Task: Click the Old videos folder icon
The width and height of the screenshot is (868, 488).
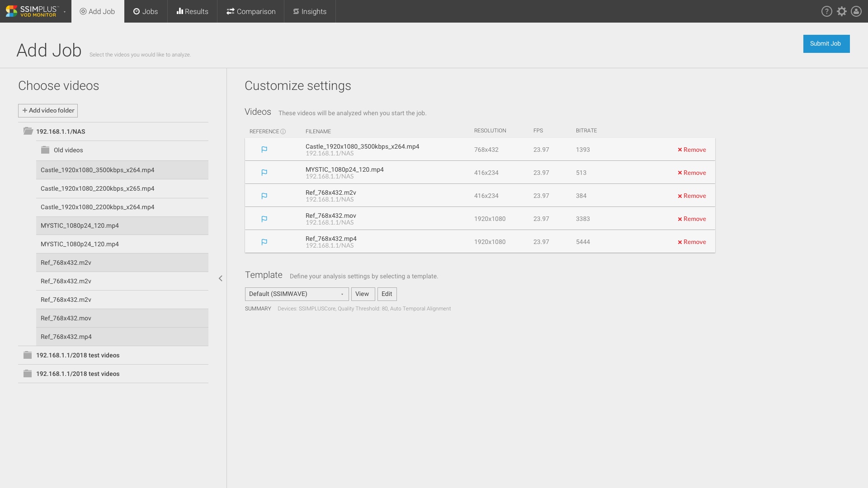Action: [45, 150]
